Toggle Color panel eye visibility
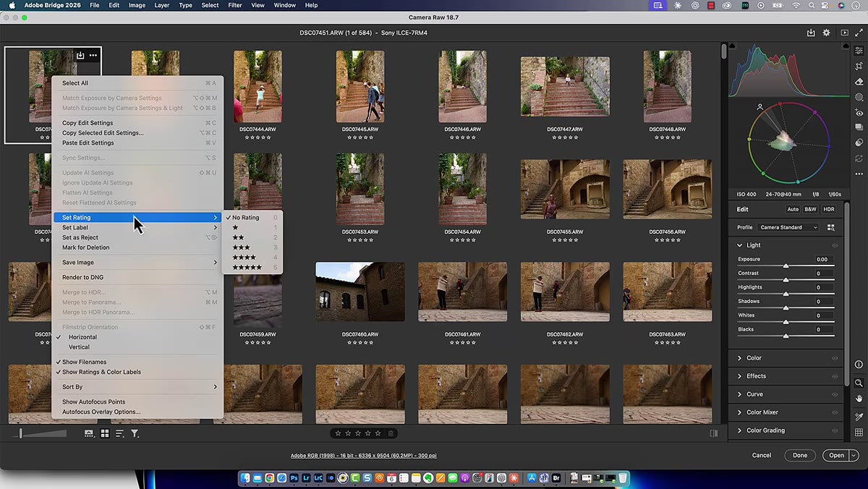The image size is (868, 489). (x=835, y=358)
